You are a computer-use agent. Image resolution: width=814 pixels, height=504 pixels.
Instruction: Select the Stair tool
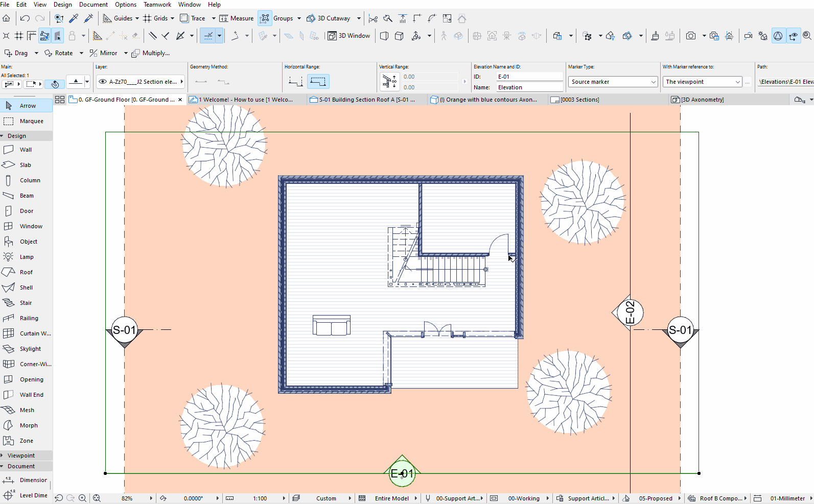click(x=26, y=303)
